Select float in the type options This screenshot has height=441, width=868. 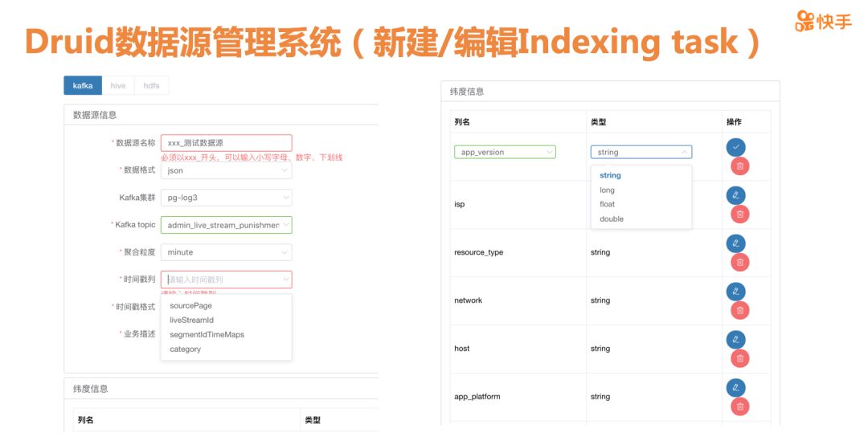(641, 204)
